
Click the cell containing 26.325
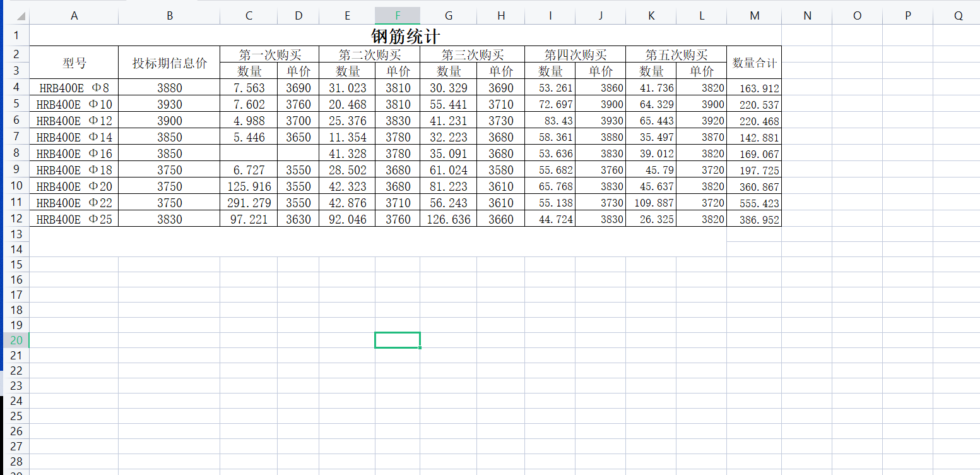(x=651, y=219)
